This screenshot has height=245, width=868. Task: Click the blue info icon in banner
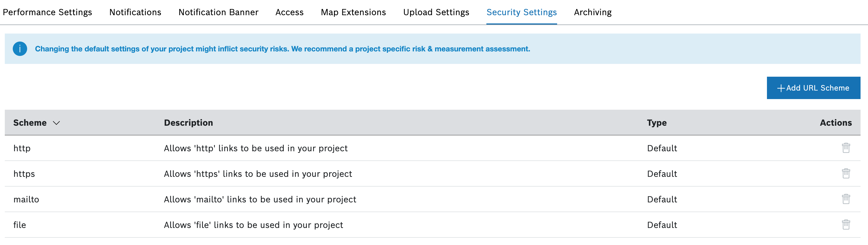20,49
